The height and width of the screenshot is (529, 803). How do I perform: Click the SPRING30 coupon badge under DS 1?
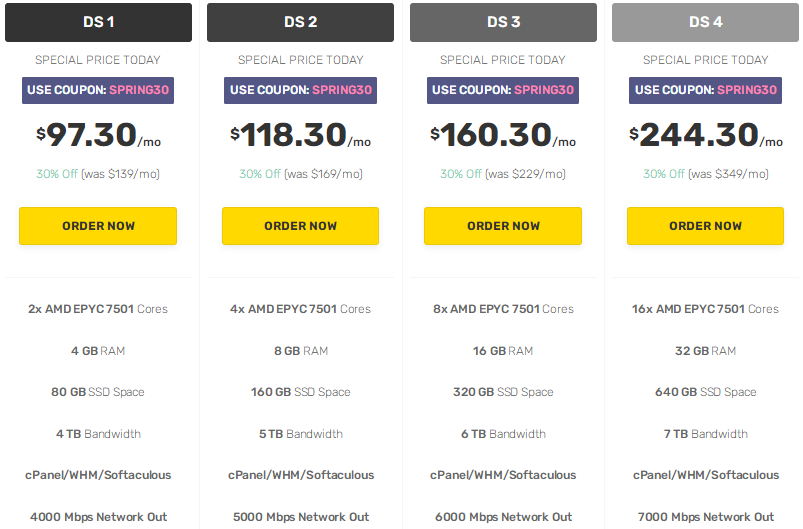98,90
